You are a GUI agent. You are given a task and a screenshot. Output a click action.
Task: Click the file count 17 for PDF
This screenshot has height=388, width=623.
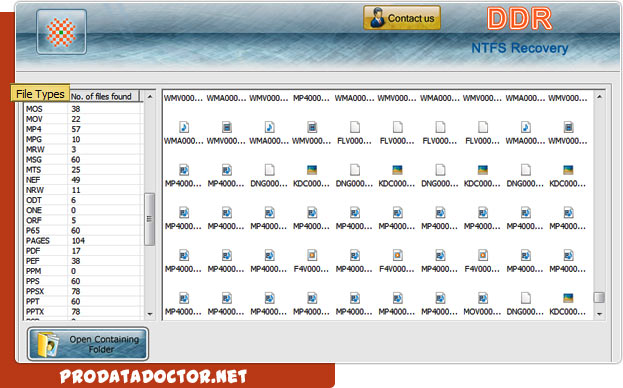(x=76, y=251)
